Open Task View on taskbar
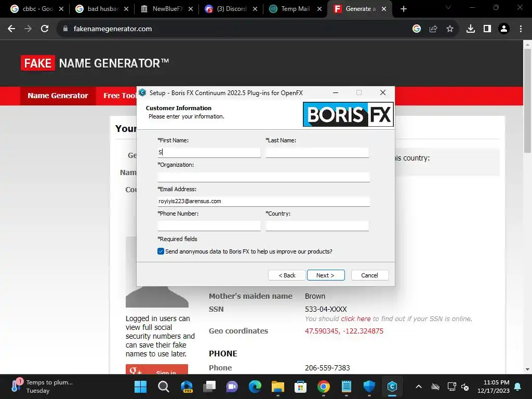This screenshot has height=399, width=532. pyautogui.click(x=209, y=387)
